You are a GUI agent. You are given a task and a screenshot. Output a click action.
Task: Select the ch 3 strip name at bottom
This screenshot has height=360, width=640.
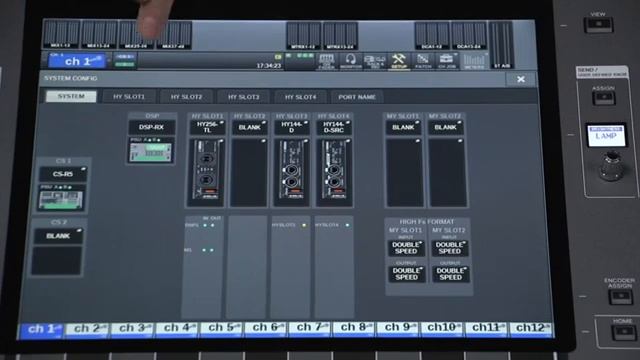tap(132, 329)
